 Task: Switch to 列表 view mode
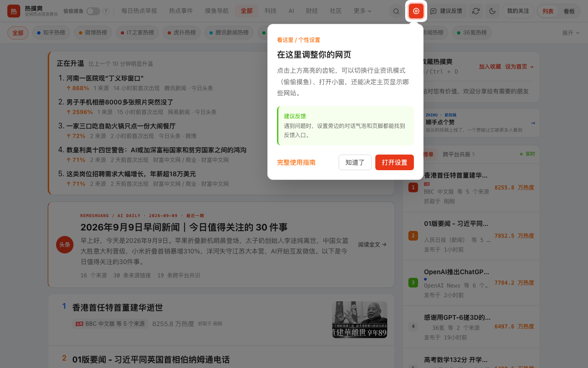click(x=548, y=11)
